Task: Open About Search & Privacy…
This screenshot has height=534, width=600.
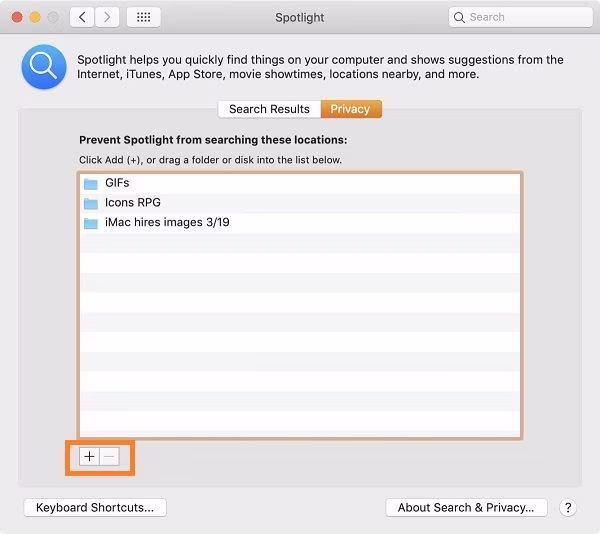Action: pyautogui.click(x=466, y=508)
